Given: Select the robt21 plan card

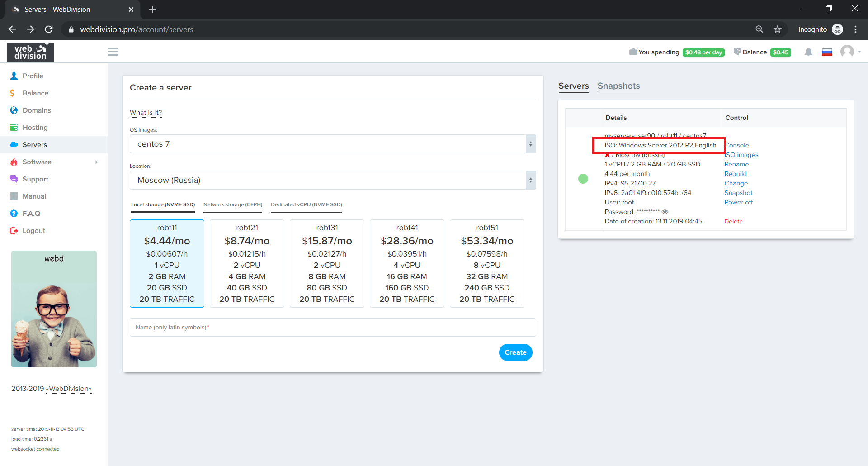Looking at the screenshot, I should point(247,263).
